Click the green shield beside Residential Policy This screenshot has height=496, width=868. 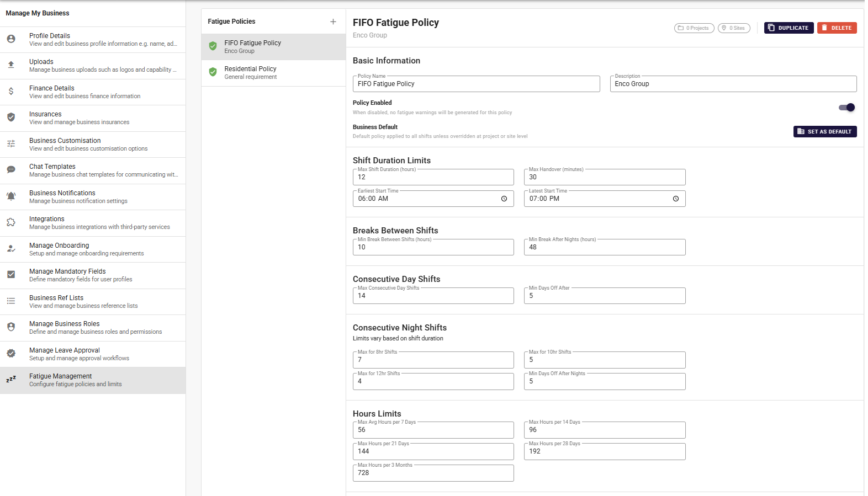click(213, 72)
